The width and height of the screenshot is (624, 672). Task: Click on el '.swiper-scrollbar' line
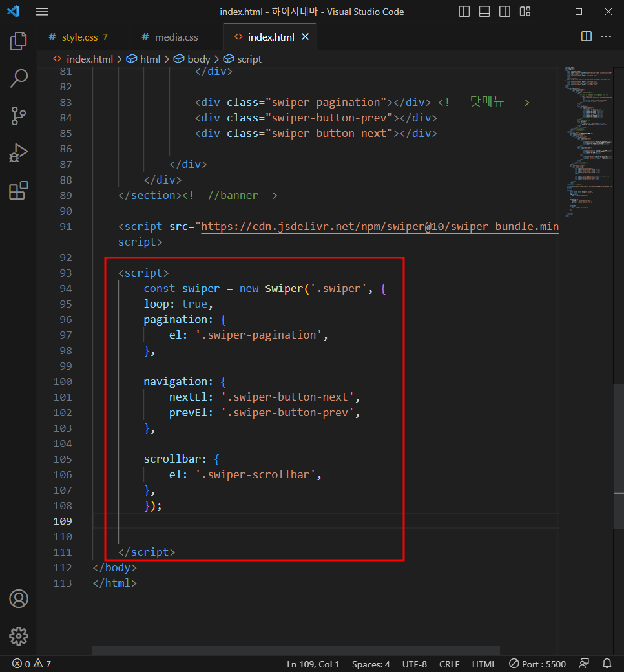(245, 474)
